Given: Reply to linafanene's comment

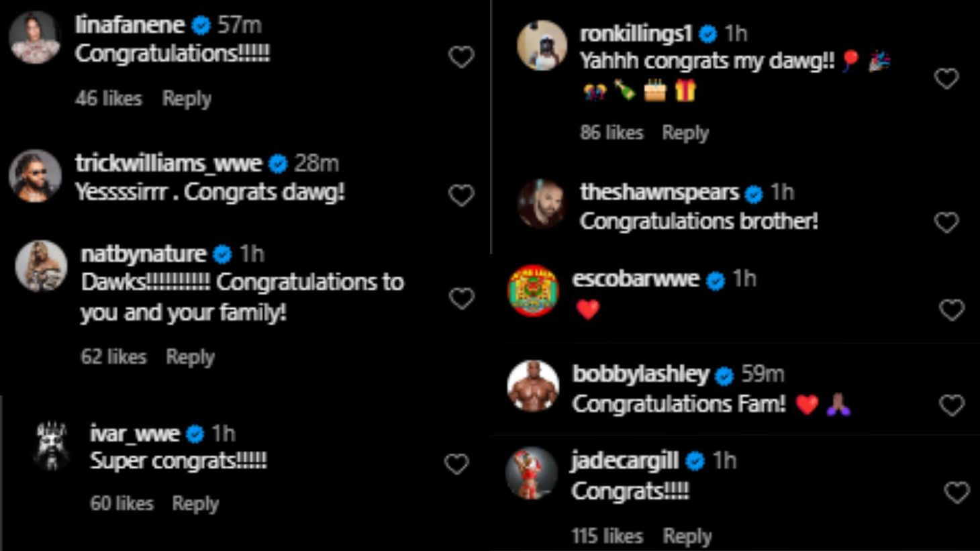Looking at the screenshot, I should coord(187,99).
